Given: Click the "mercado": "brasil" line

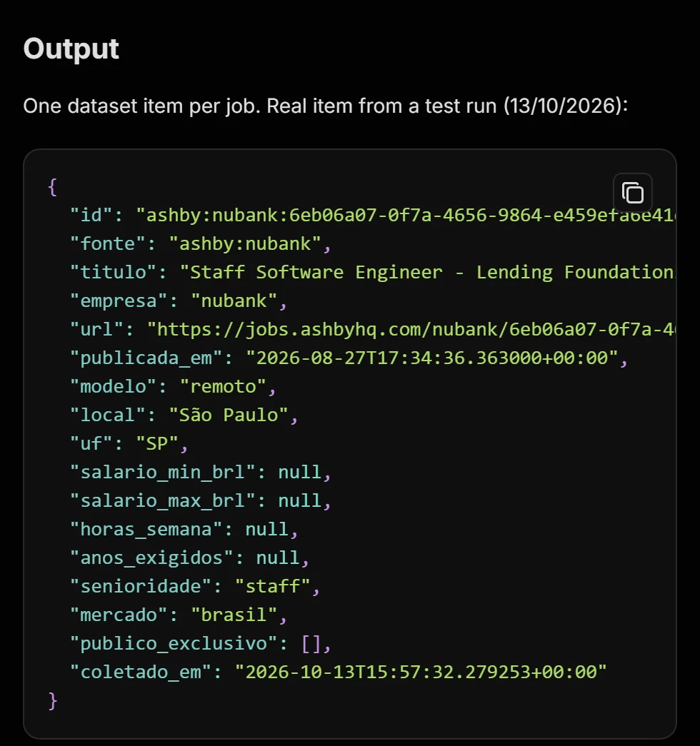Looking at the screenshot, I should [x=179, y=615].
